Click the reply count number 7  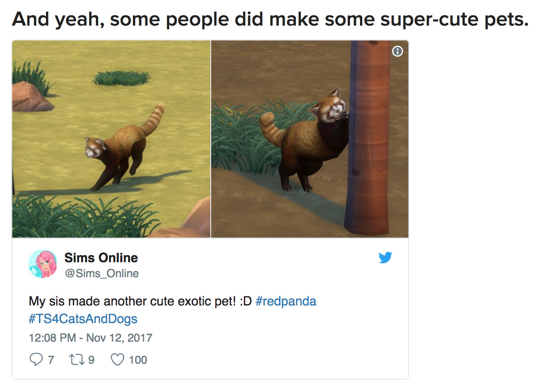tap(51, 360)
